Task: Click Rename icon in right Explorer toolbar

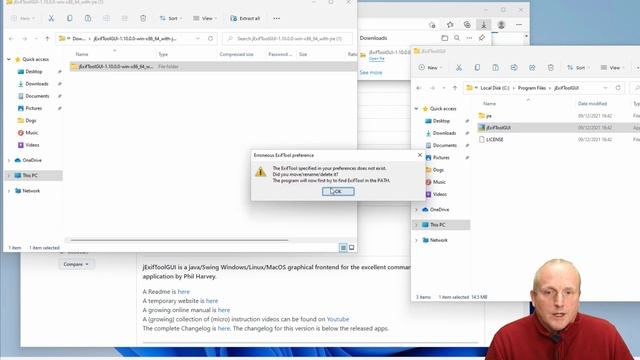Action: coord(514,68)
